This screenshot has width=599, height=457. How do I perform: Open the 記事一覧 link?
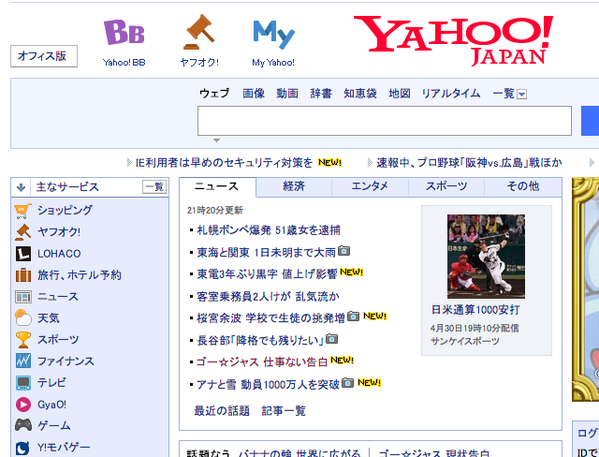pos(284,411)
